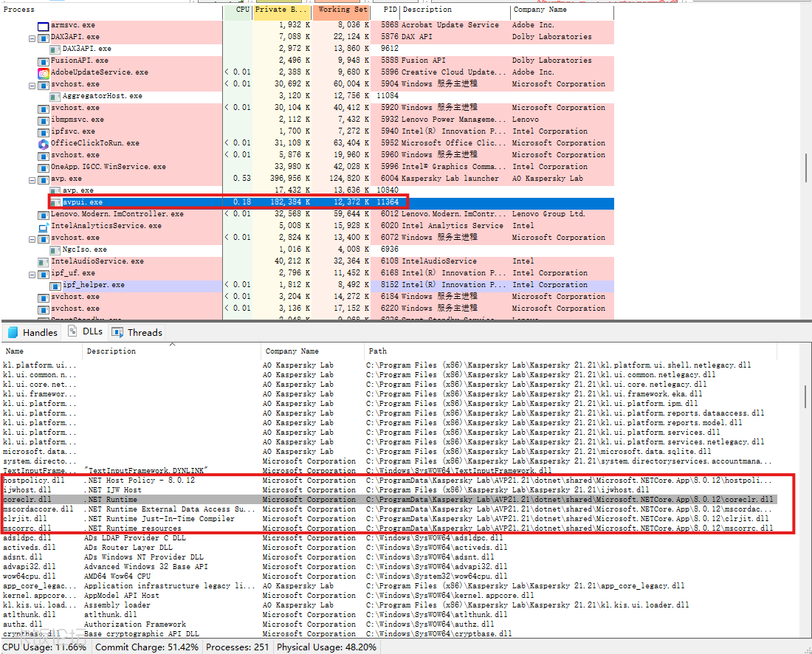The image size is (812, 654).
Task: Click the Commit Charge status bar entry
Action: pos(147,647)
